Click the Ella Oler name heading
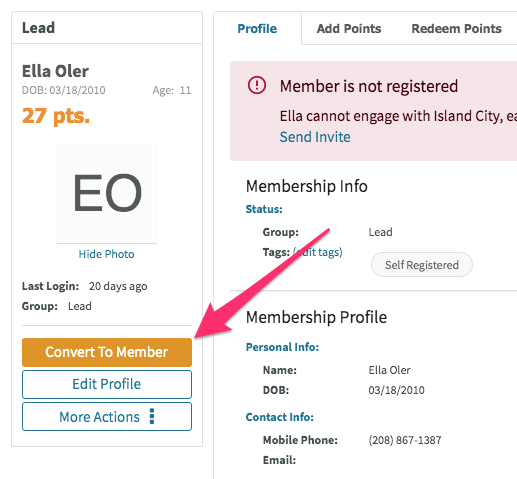The height and width of the screenshot is (479, 517). tap(55, 71)
